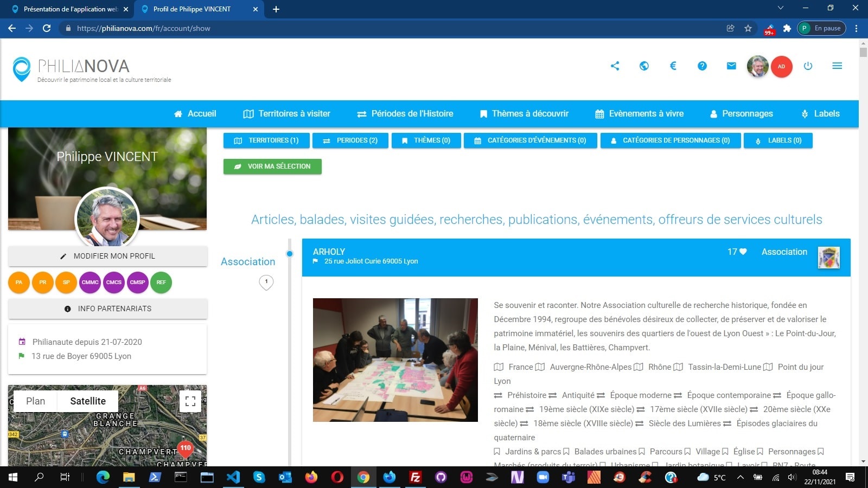
Task: Toggle the PERIODES (2) filter
Action: point(350,140)
